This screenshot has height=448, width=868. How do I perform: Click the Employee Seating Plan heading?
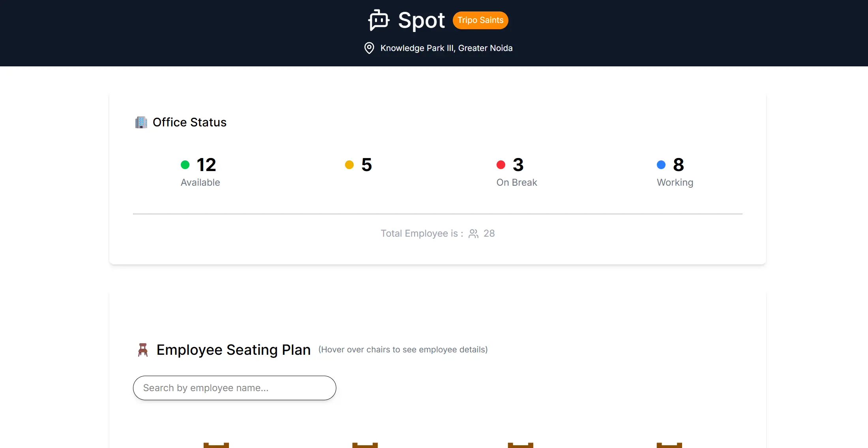tap(233, 349)
